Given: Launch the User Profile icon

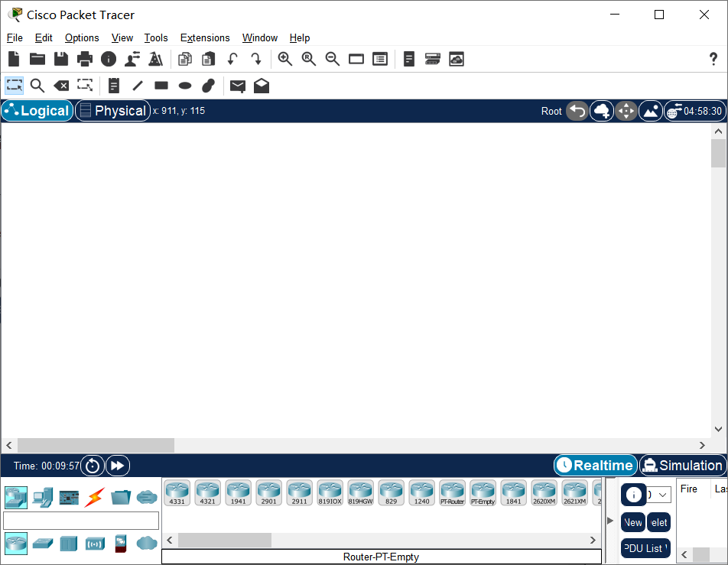Looking at the screenshot, I should point(132,59).
